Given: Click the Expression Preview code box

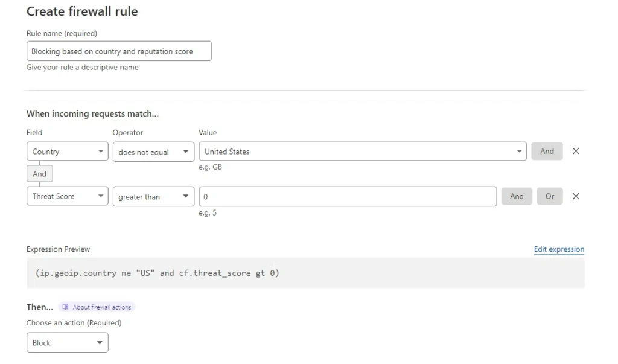Looking at the screenshot, I should click(305, 273).
